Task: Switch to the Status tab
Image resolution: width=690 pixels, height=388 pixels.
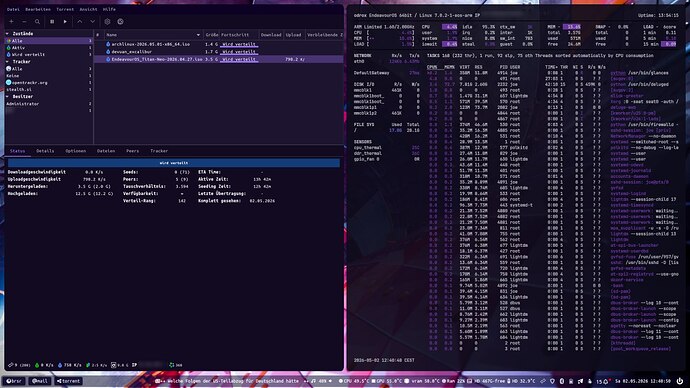Action: click(x=18, y=151)
